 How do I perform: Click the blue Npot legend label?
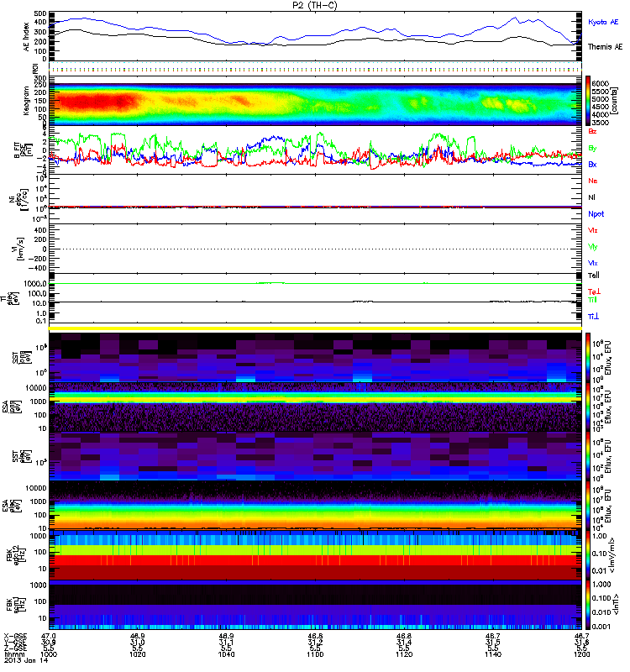596,214
